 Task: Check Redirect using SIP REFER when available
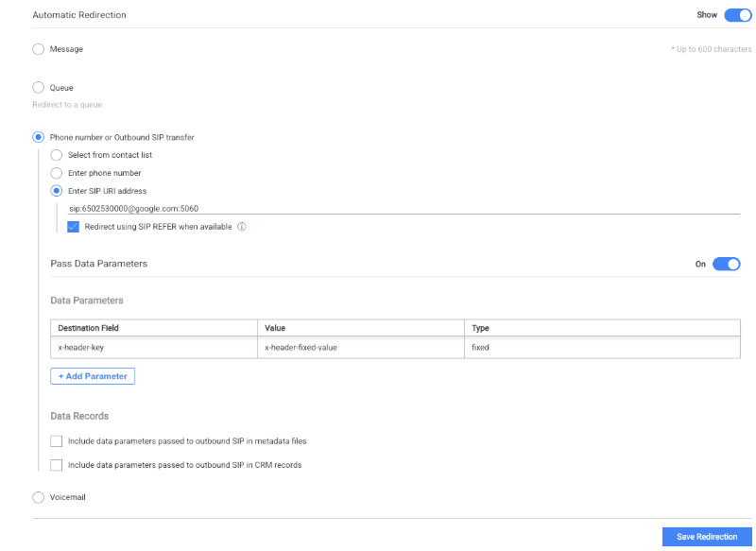pos(73,227)
